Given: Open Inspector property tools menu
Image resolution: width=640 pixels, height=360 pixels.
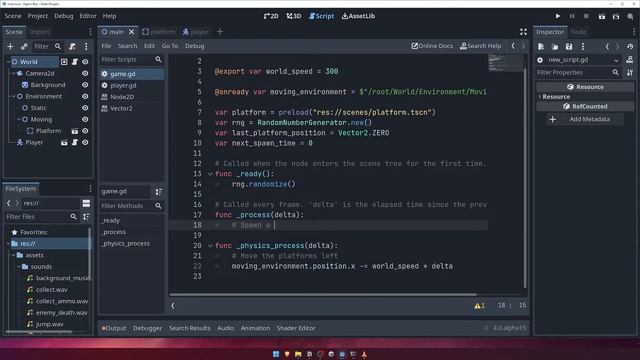Looking at the screenshot, I should tap(630, 73).
